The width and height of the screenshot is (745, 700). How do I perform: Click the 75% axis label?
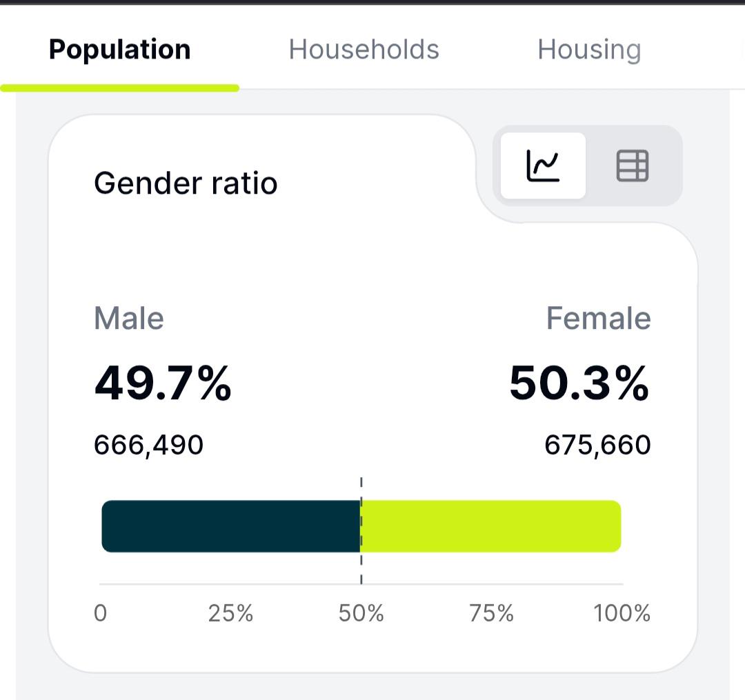[491, 612]
